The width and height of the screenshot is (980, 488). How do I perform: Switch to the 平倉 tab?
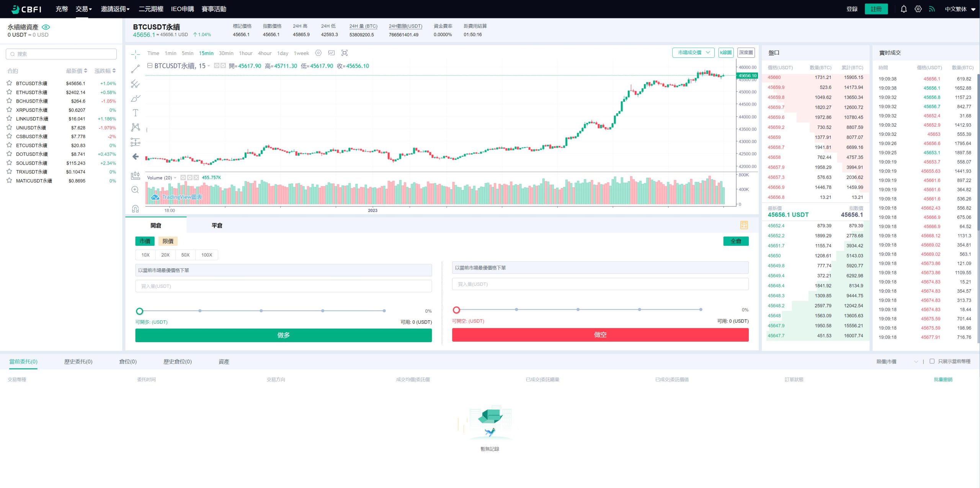(x=217, y=225)
